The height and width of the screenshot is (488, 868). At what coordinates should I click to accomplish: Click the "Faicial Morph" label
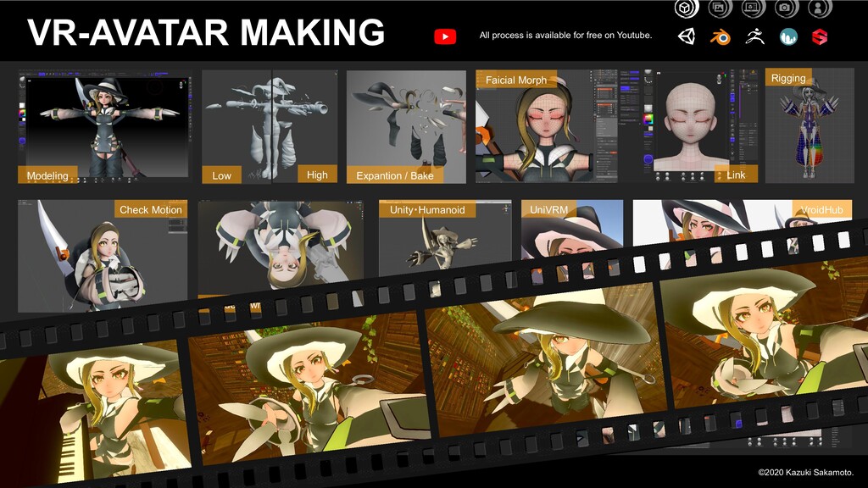pyautogui.click(x=516, y=80)
